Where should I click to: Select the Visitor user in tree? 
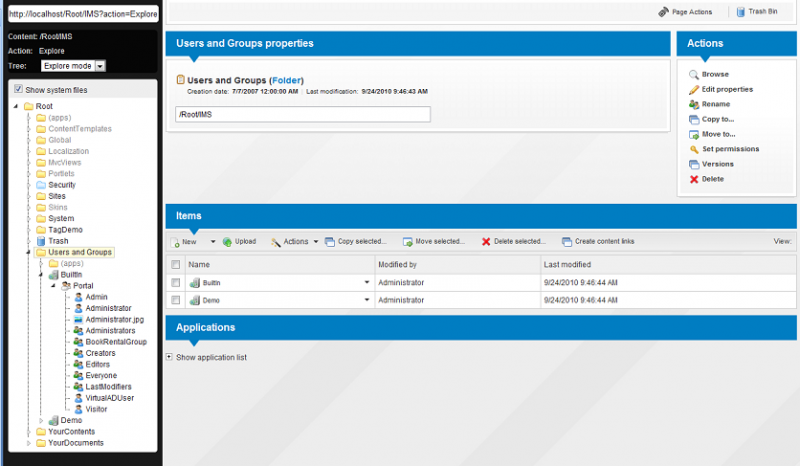[x=96, y=409]
